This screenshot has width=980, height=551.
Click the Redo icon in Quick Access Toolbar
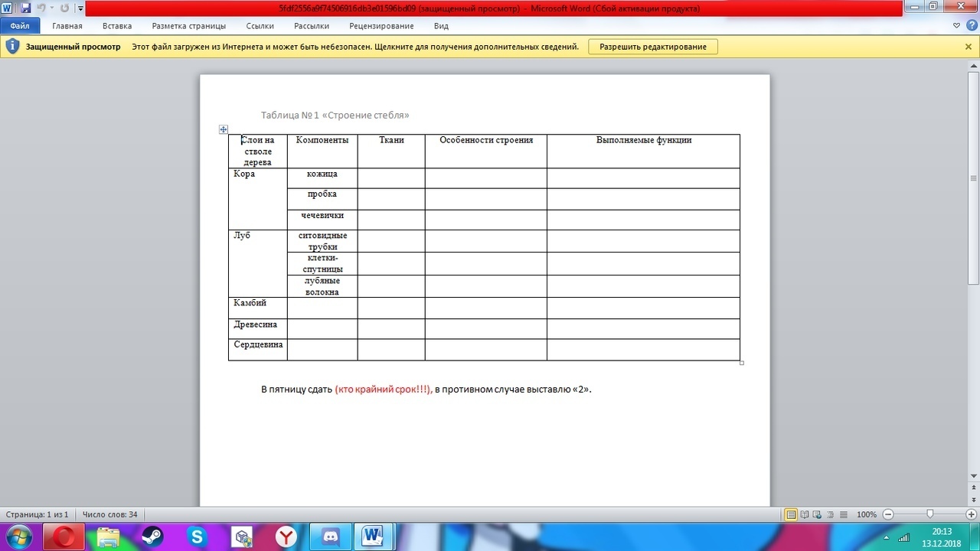pyautogui.click(x=64, y=8)
